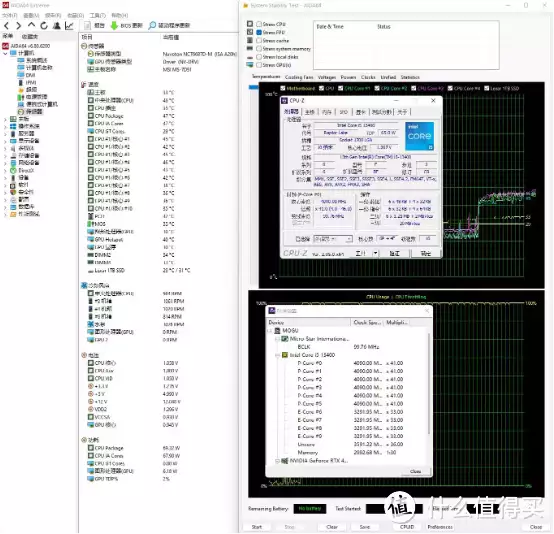Tick the Stress system memory checkbox
The width and height of the screenshot is (554, 534).
click(259, 49)
